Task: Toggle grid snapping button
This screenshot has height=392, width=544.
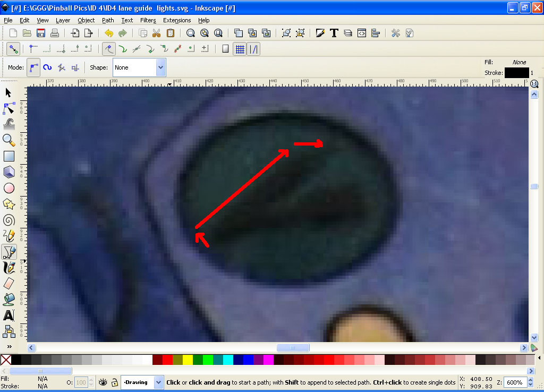Action: coord(240,49)
